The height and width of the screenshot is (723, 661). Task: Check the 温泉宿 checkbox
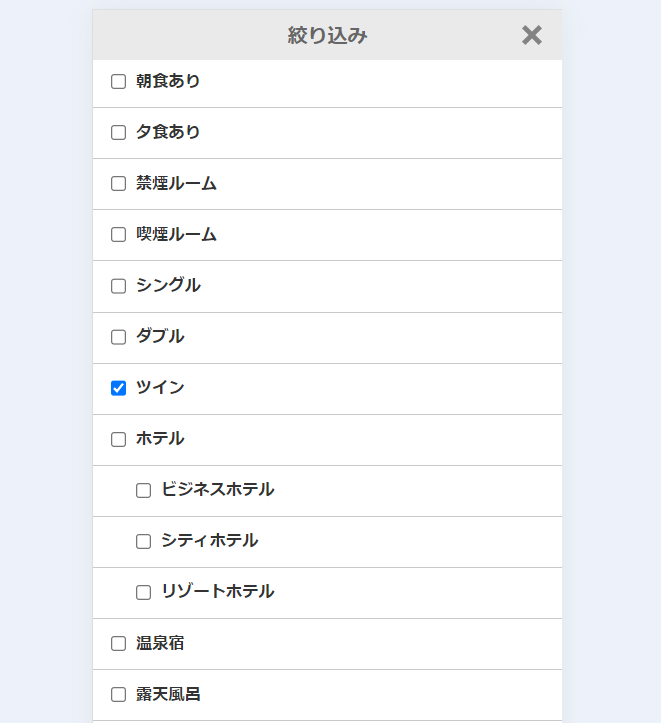(x=118, y=644)
